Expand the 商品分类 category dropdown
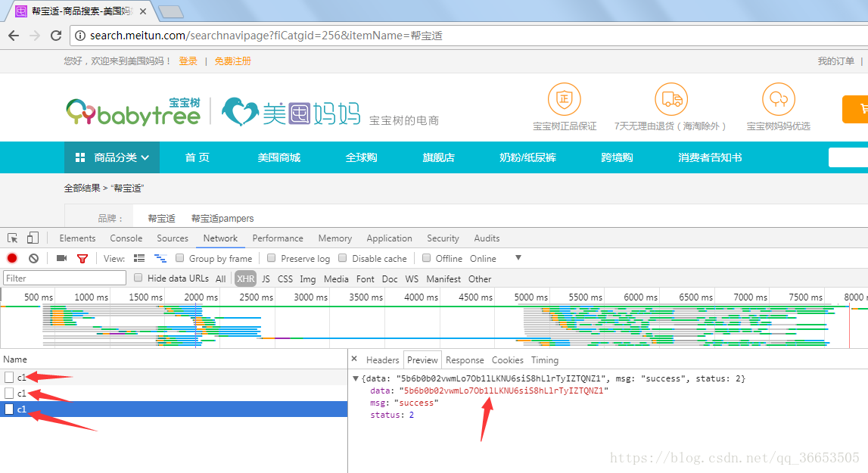Viewport: 868px width, 473px height. (112, 157)
